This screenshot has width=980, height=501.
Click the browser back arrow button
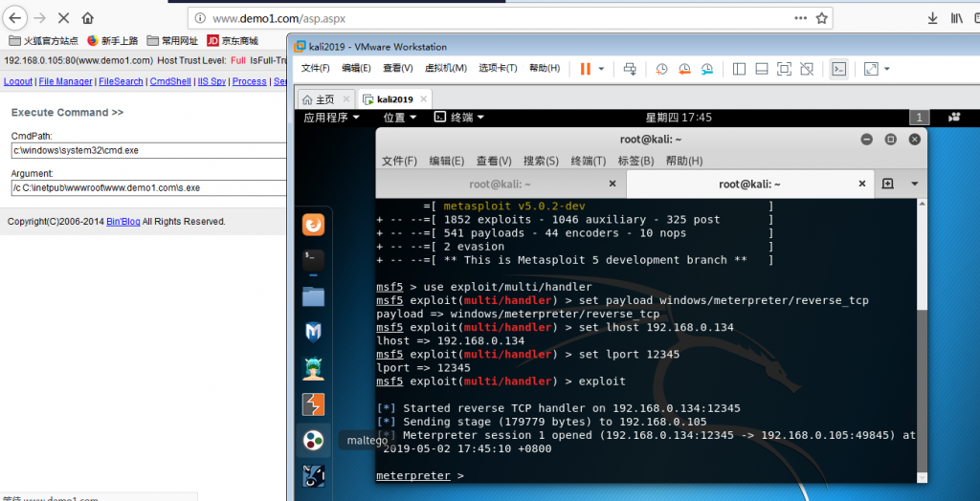(14, 18)
